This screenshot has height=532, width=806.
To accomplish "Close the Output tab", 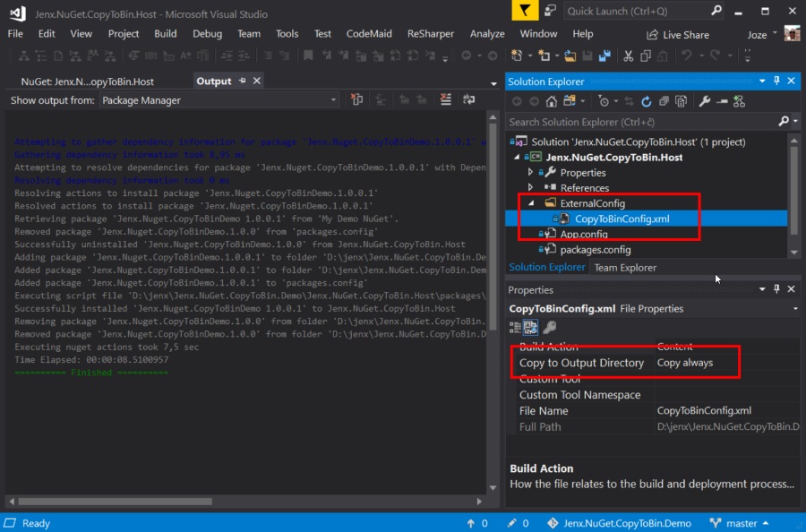I will (256, 81).
